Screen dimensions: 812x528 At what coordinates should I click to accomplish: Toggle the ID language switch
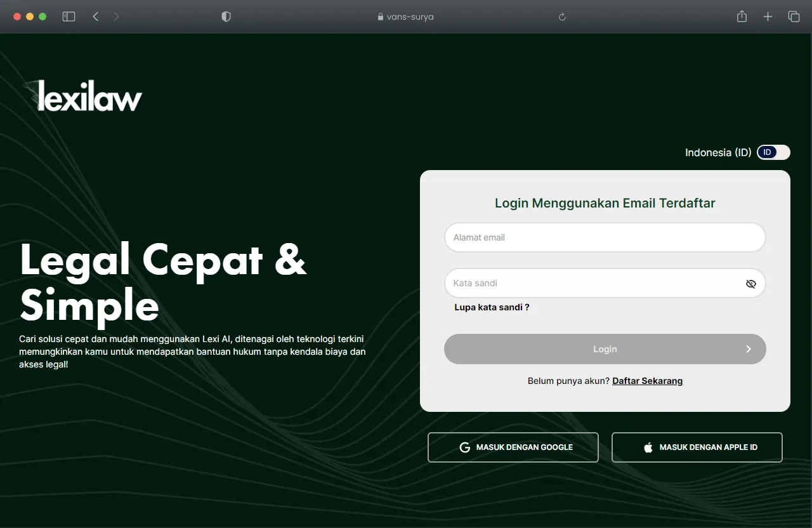click(x=773, y=152)
